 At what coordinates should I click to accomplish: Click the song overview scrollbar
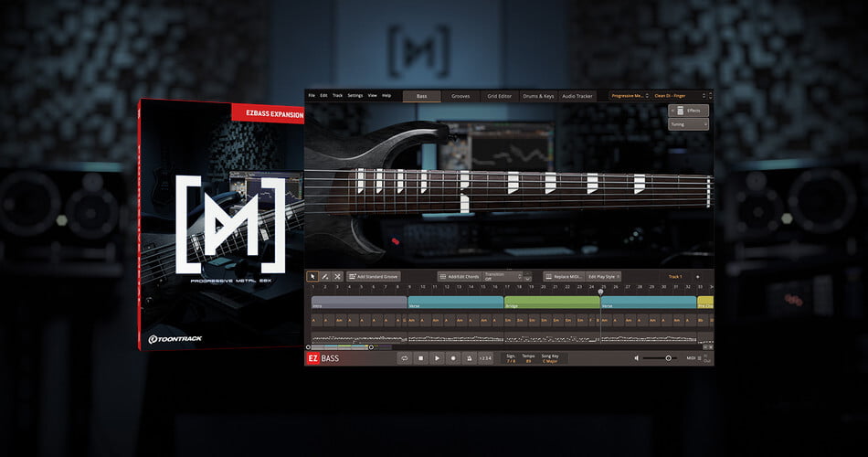[x=340, y=347]
